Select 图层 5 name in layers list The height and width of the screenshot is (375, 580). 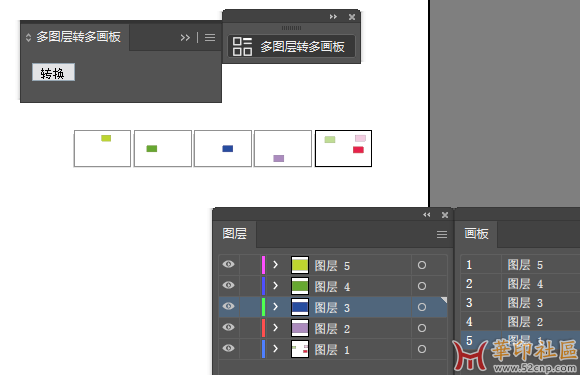332,266
